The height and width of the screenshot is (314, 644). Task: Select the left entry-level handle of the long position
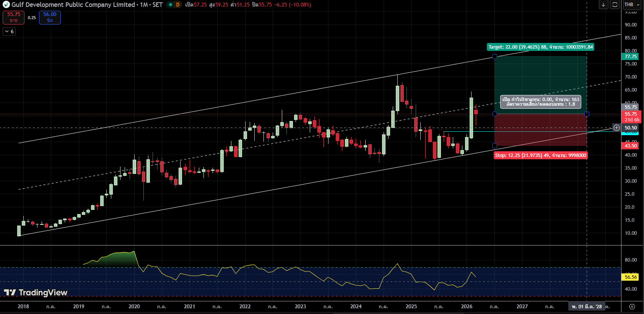tap(494, 114)
